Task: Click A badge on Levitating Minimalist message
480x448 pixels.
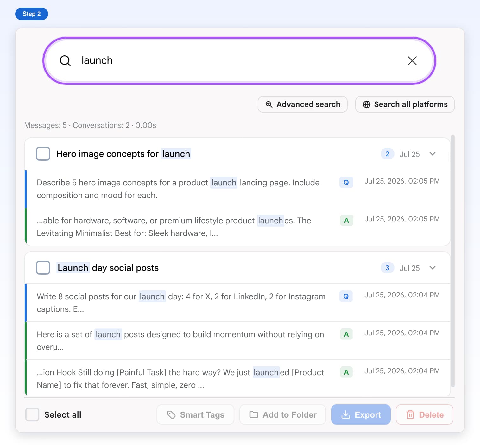Action: point(346,220)
